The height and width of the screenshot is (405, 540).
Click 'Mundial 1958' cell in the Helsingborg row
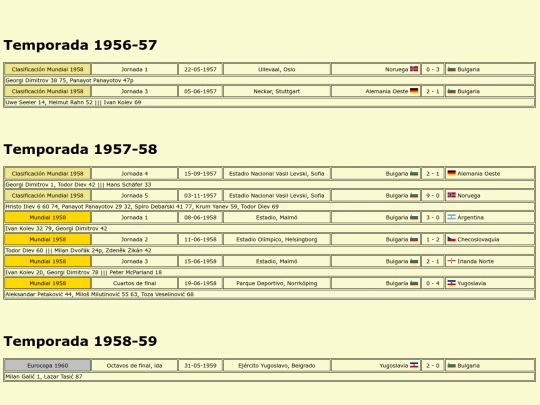tap(48, 239)
